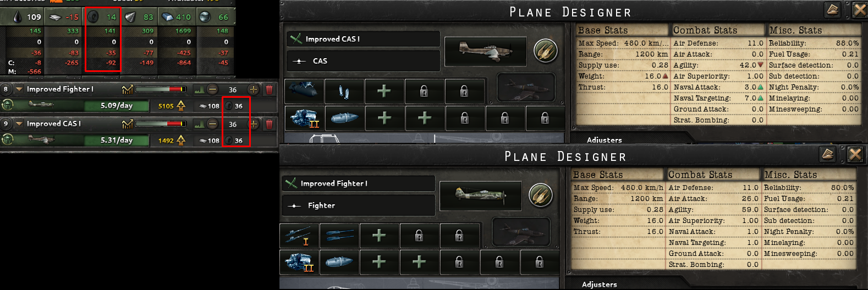Open the CAS role type selector
The image size is (868, 290).
tap(363, 61)
